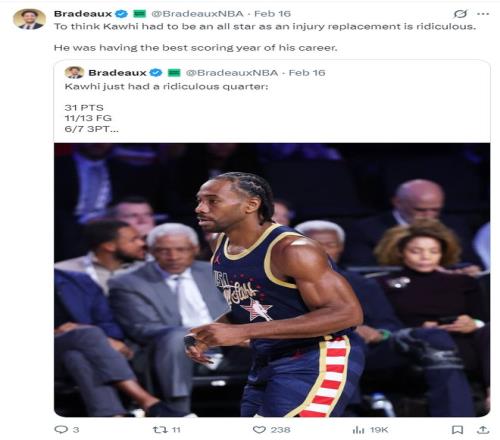The width and height of the screenshot is (500, 440).
Task: Open the quoted tweet's small avatar
Action: coord(74,72)
